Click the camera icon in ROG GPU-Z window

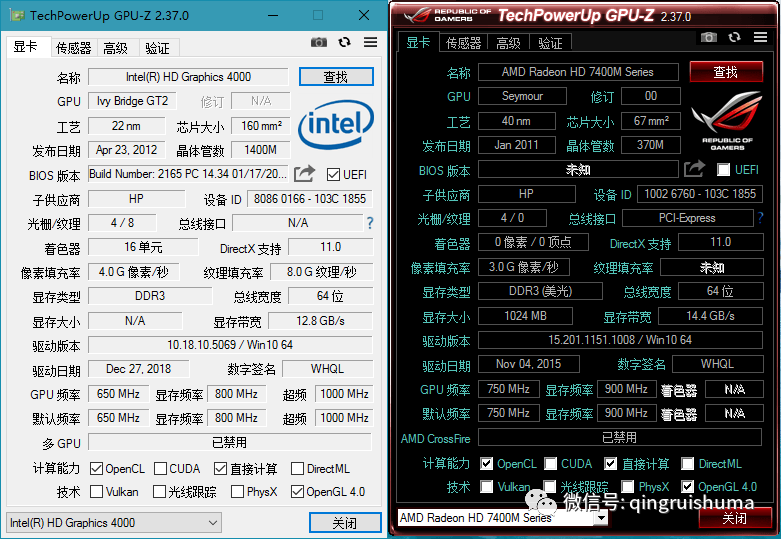(709, 37)
